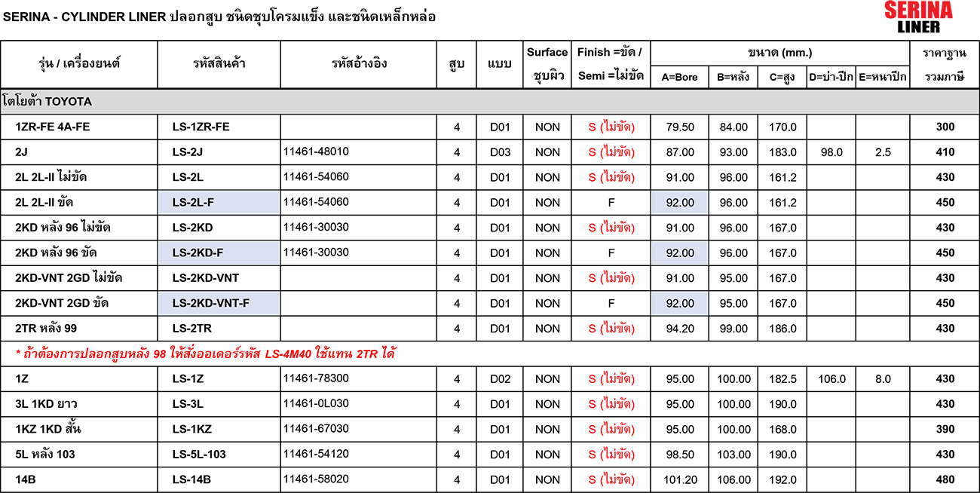Click the SERINA LINER logo

click(918, 17)
